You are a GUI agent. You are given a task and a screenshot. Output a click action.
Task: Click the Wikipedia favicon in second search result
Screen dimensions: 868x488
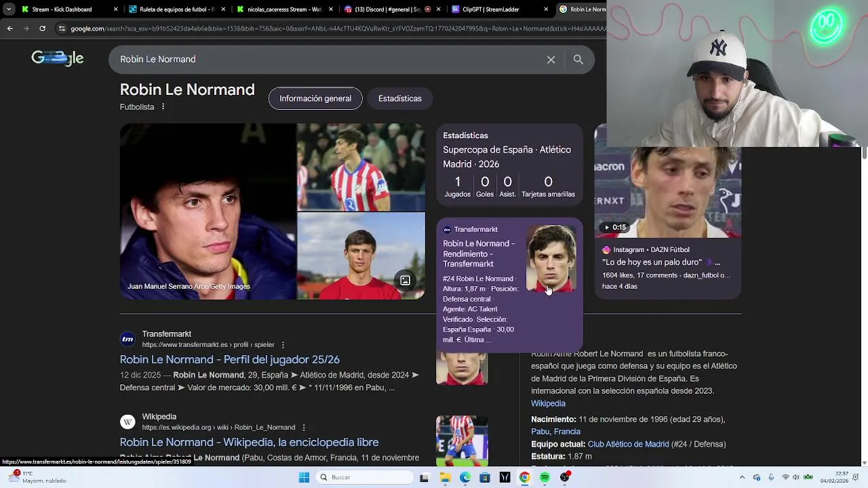click(127, 422)
